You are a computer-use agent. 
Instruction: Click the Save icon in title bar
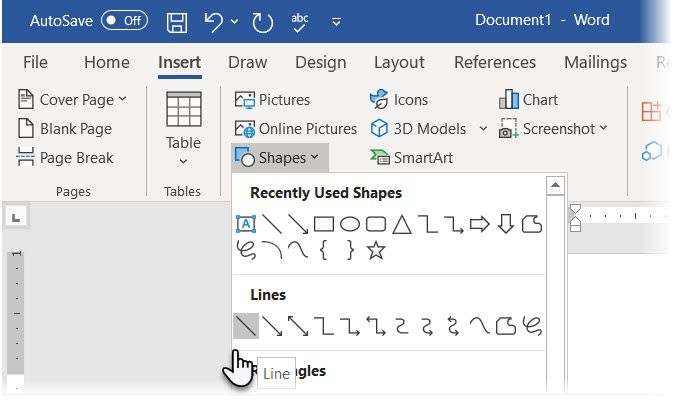click(177, 20)
